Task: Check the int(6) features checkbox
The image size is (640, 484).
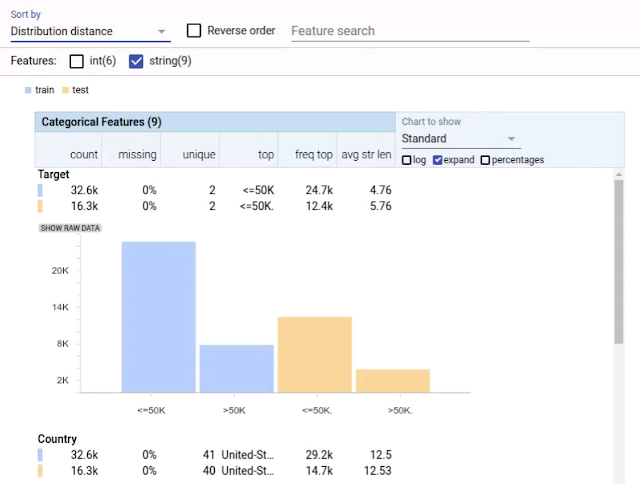Action: (77, 61)
